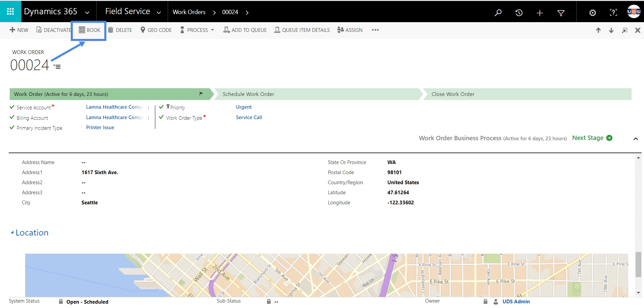644x308 pixels.
Task: Open Lamna Healthcare Billing Account link
Action: [114, 117]
